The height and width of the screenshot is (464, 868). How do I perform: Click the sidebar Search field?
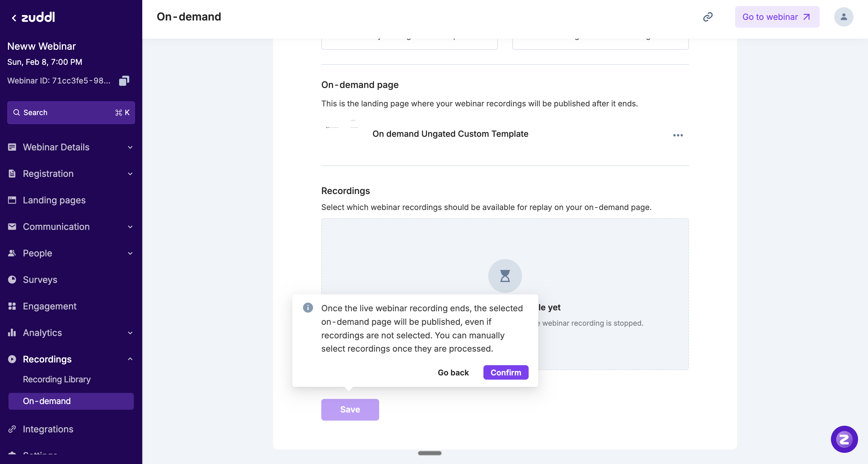click(71, 113)
